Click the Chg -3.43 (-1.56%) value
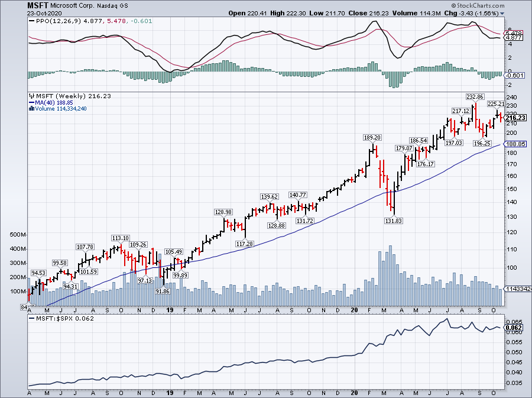 click(471, 13)
